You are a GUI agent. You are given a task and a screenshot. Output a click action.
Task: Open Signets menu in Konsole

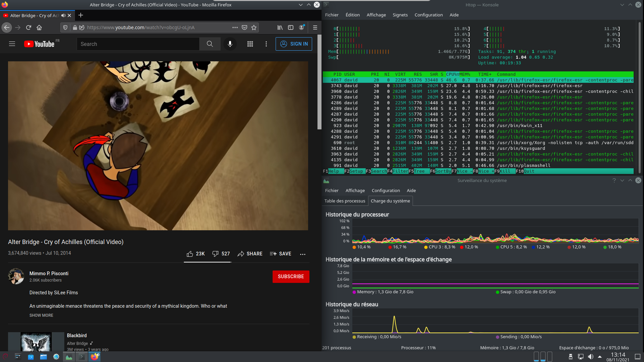[x=400, y=15]
